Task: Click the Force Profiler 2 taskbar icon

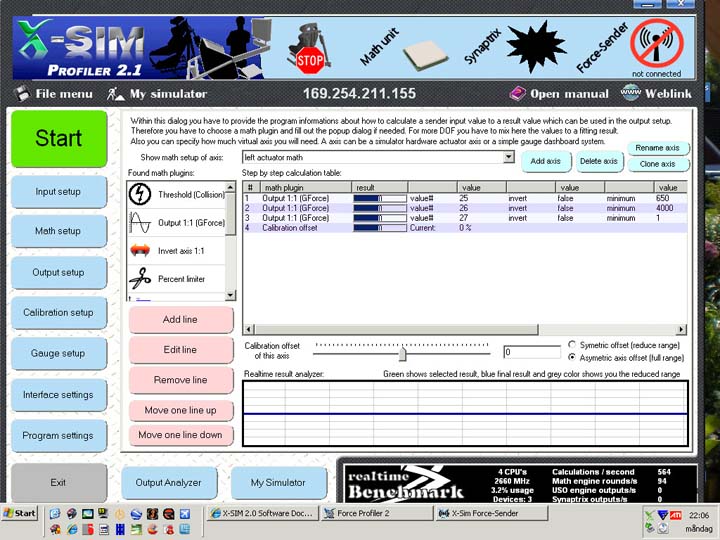Action: pos(329,513)
